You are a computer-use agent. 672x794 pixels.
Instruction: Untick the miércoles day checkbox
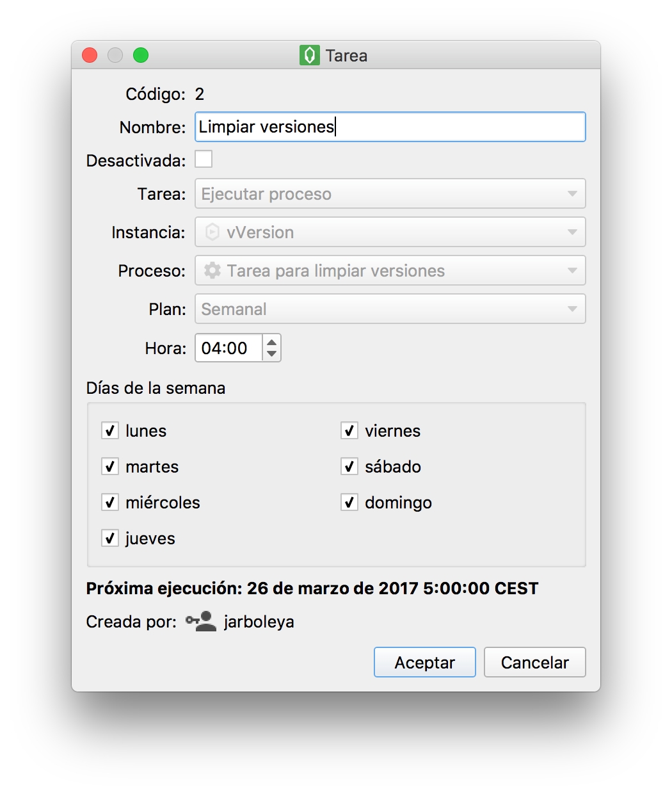point(110,503)
